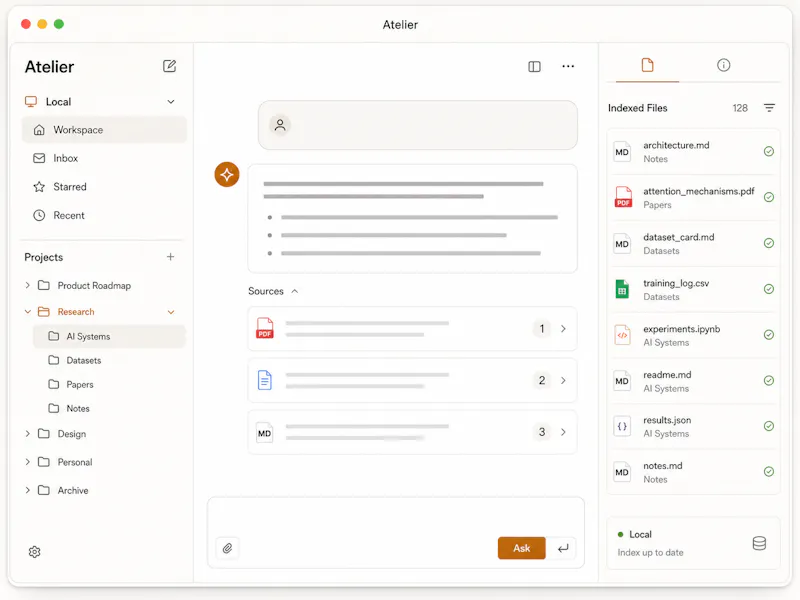Collapse the Research project tree arrow
Viewport: 800px width, 600px height.
coord(28,312)
